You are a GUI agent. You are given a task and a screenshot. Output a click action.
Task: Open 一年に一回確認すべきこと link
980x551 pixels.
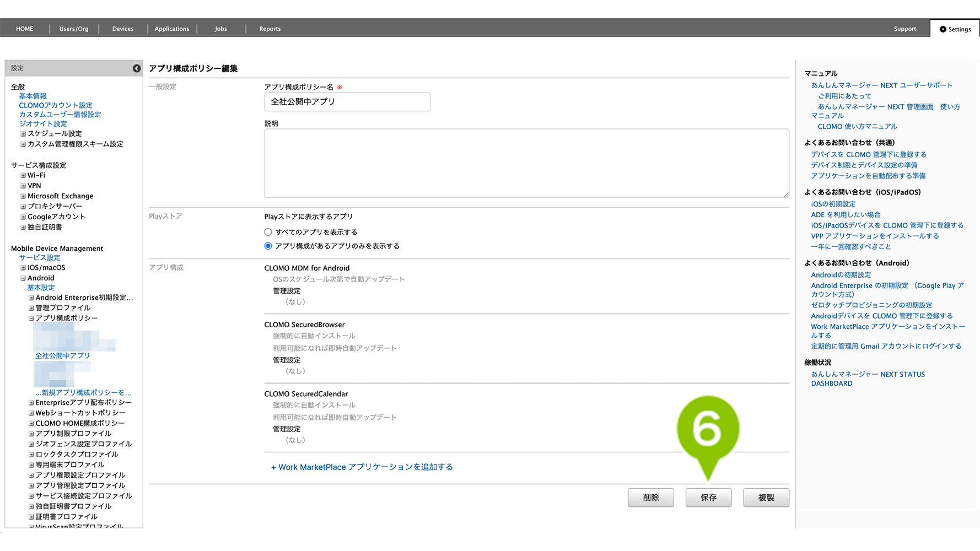[x=851, y=247]
